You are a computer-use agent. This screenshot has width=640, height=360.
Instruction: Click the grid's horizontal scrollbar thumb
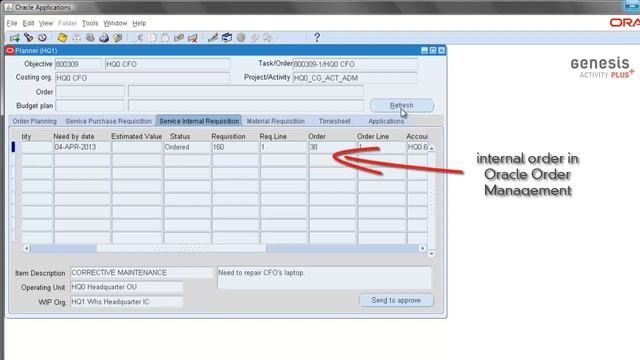(x=181, y=248)
